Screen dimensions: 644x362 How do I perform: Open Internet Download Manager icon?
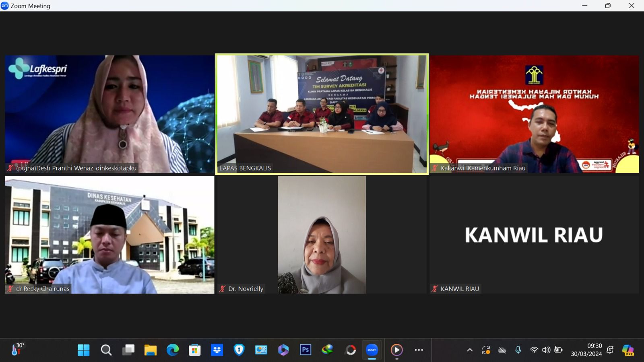tap(328, 350)
